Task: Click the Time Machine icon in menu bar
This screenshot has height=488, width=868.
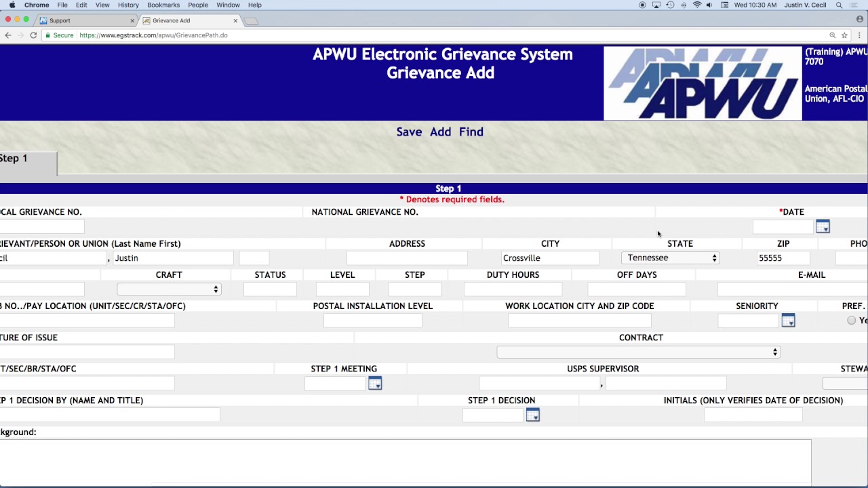Action: tap(670, 5)
